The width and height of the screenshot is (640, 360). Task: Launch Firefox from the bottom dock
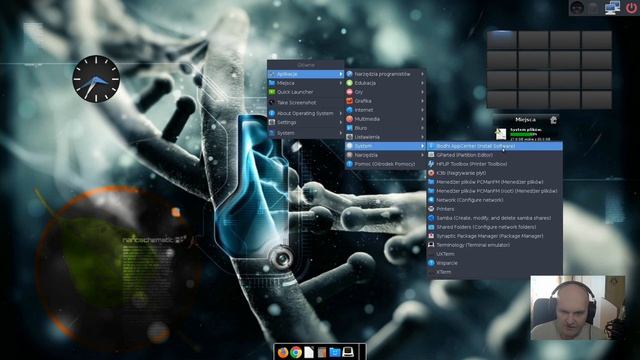pyautogui.click(x=283, y=352)
